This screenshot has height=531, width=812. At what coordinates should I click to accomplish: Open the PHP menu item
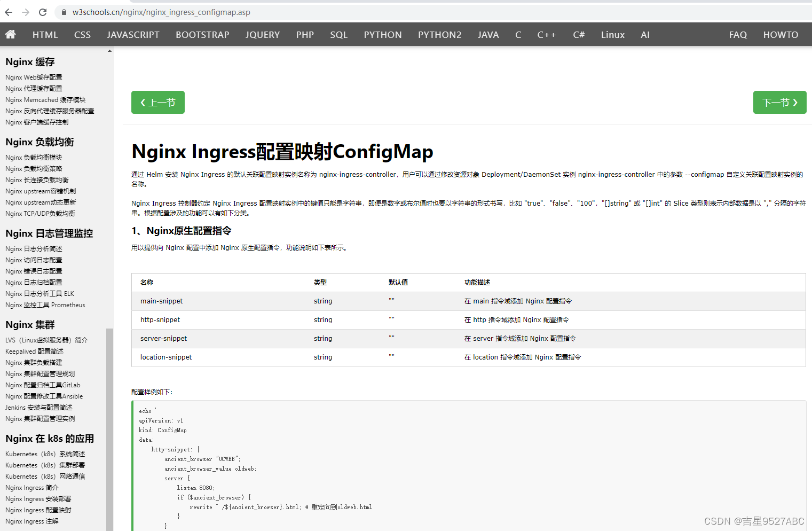(x=305, y=35)
